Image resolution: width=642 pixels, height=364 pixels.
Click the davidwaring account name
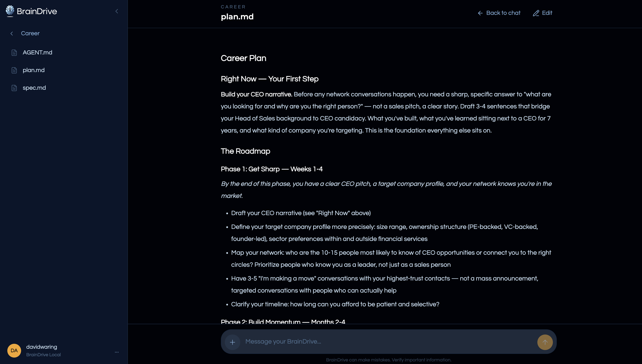tap(42, 347)
